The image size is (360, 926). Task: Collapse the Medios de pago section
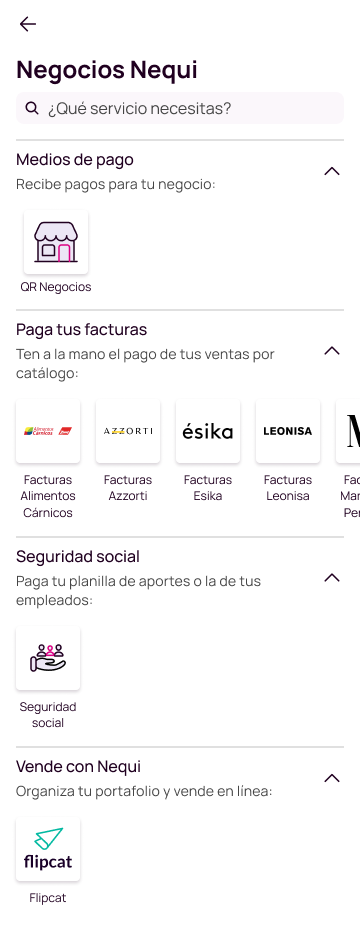click(x=332, y=171)
